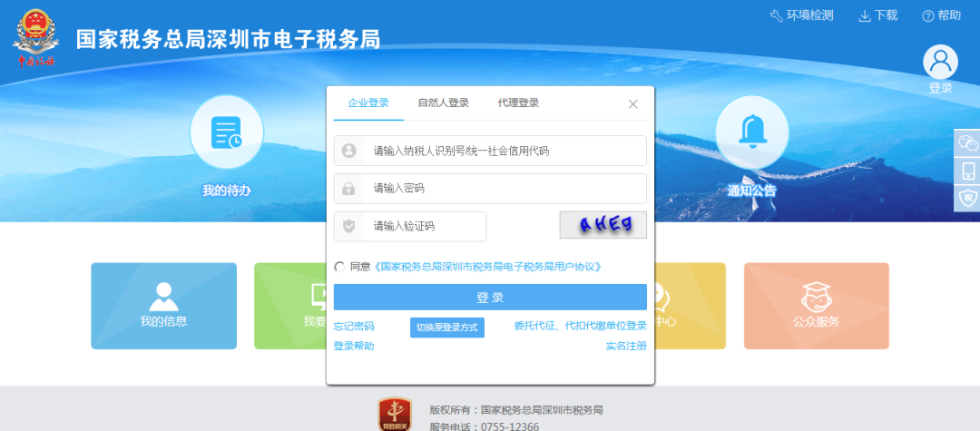
Task: Open the 我的信息 tile
Action: [x=163, y=306]
